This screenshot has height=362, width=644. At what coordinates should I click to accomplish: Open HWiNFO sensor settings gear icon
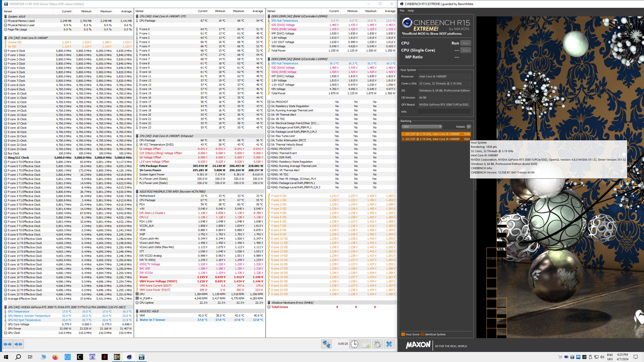377,344
